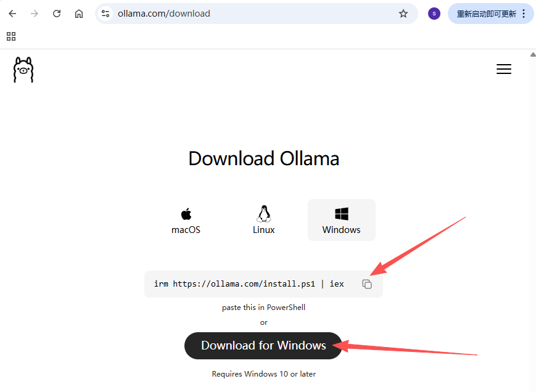Viewport: 536px width, 392px height.
Task: Go back to the previous page
Action: point(12,14)
